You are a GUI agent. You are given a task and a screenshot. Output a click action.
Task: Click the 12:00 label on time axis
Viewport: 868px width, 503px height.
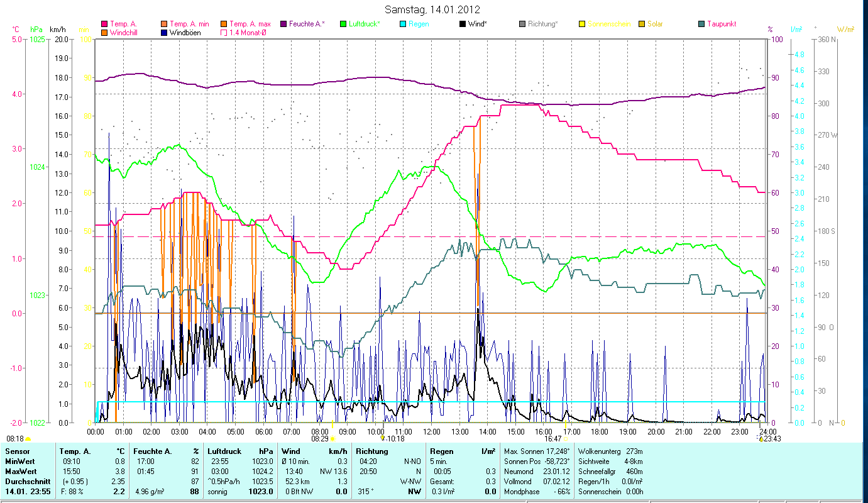click(x=432, y=431)
